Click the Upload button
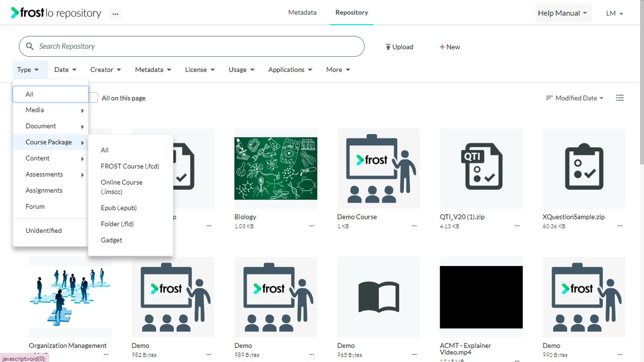 click(x=399, y=47)
